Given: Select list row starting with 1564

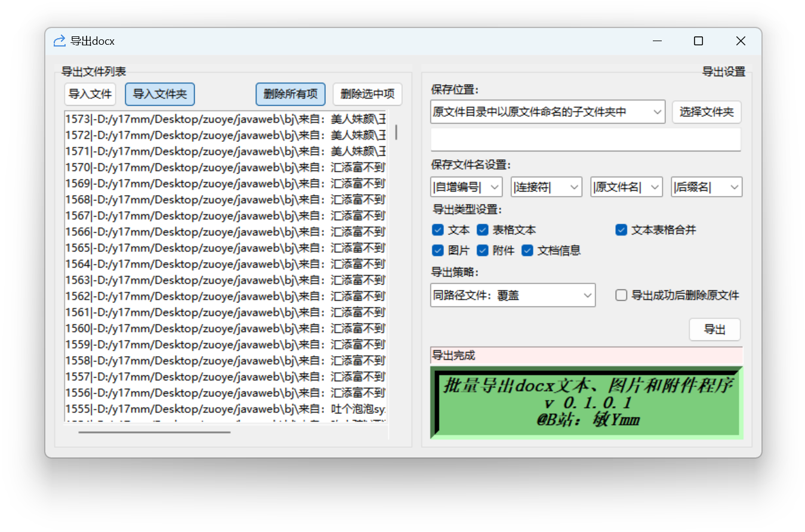Looking at the screenshot, I should (226, 264).
